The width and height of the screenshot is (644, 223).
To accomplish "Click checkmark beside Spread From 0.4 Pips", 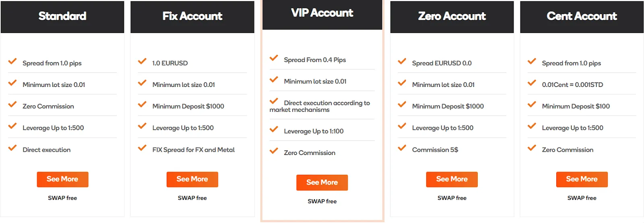I will pyautogui.click(x=274, y=58).
